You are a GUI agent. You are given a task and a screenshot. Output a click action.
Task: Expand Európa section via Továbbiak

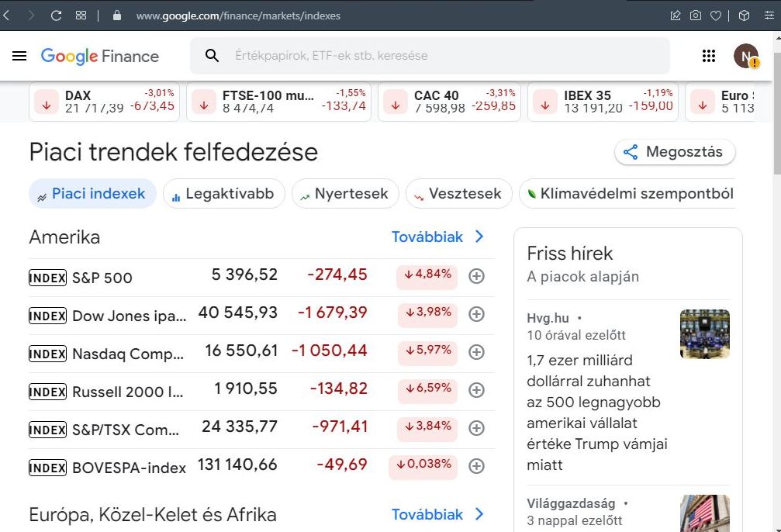(438, 514)
